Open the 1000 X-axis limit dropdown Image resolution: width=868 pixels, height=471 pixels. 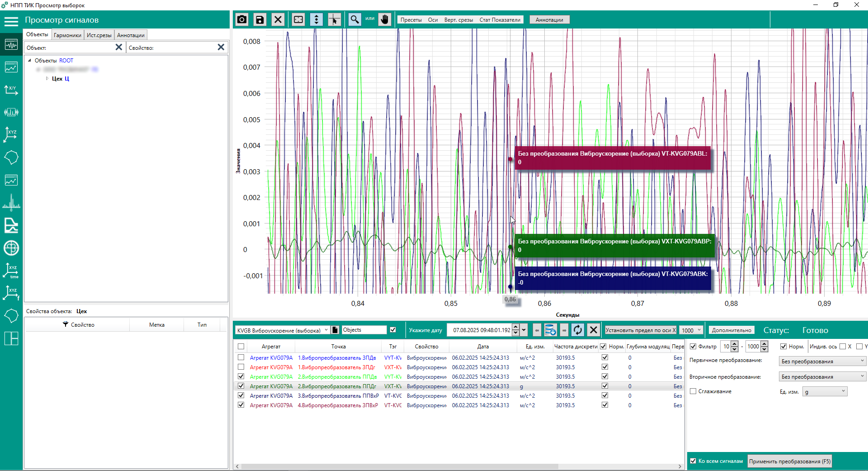691,330
